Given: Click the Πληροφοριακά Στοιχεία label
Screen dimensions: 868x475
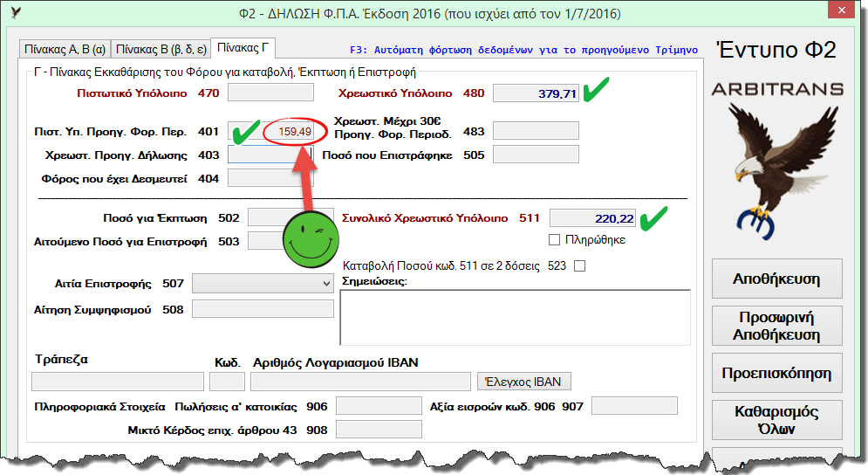Looking at the screenshot, I should coord(99,407).
